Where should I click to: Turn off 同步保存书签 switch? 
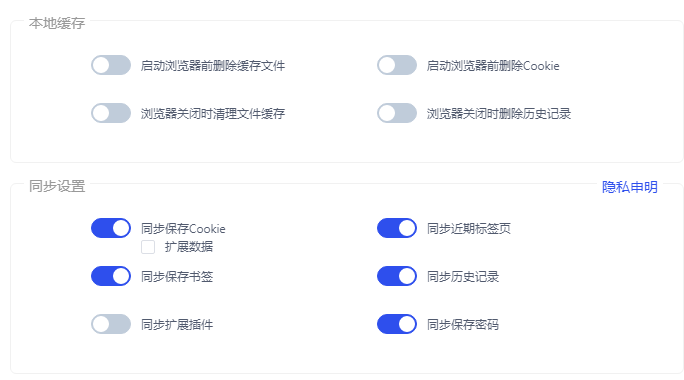(111, 276)
